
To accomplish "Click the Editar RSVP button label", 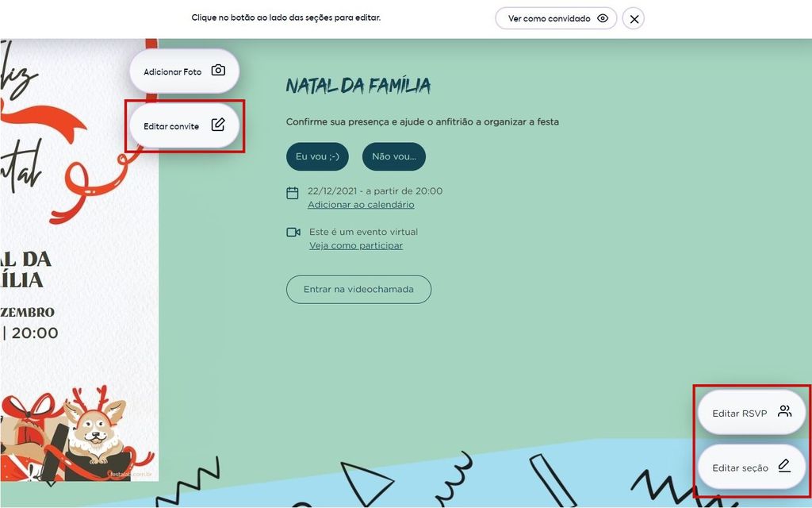I will (740, 414).
